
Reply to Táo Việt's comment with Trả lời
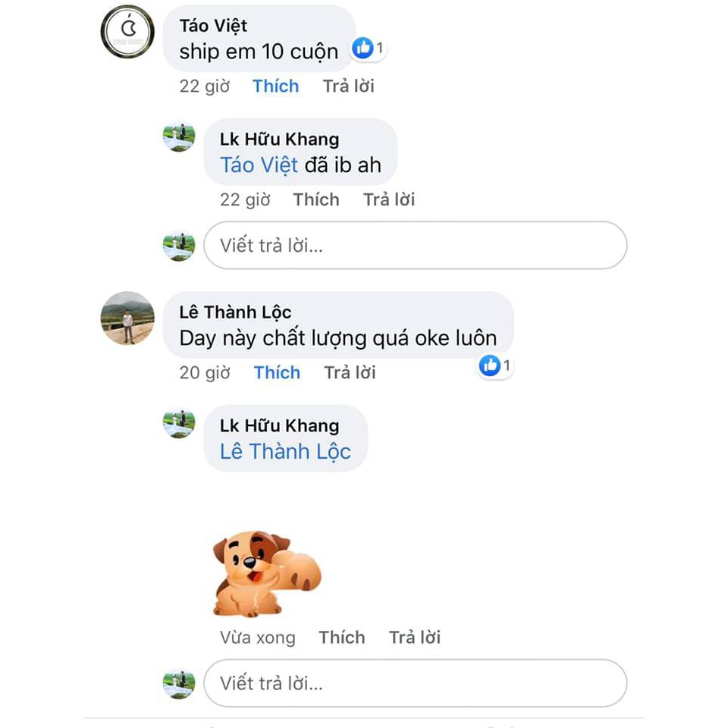click(x=349, y=86)
